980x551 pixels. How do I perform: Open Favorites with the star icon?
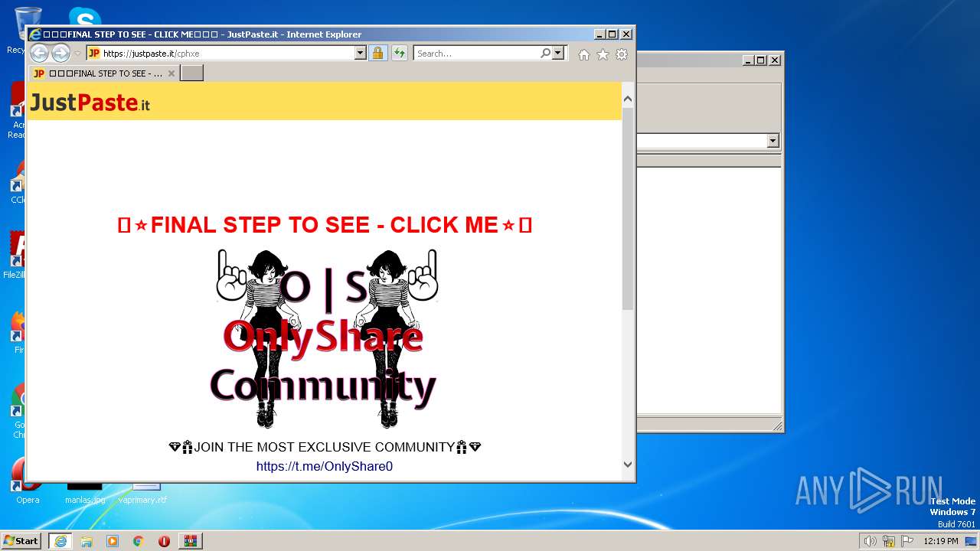coord(603,54)
